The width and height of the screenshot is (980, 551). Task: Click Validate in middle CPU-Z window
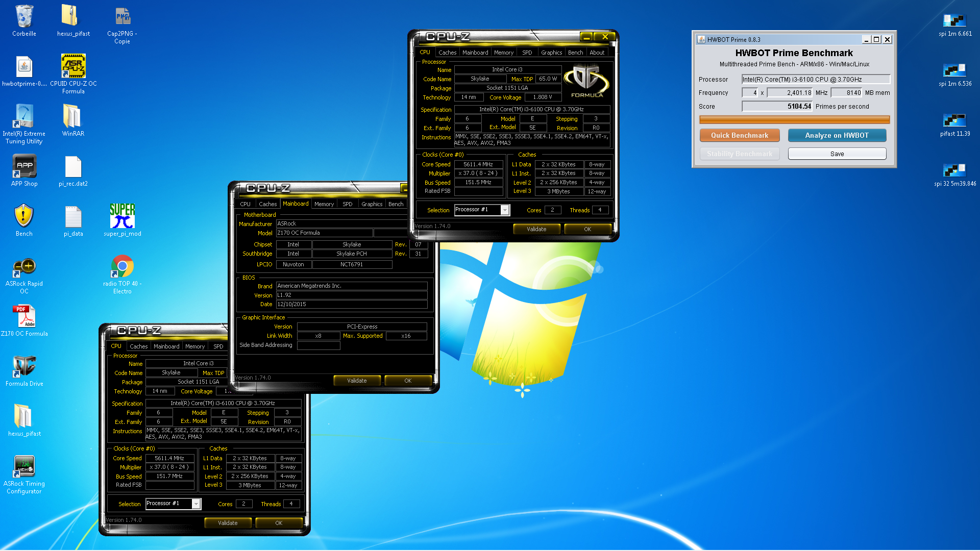[x=357, y=381]
